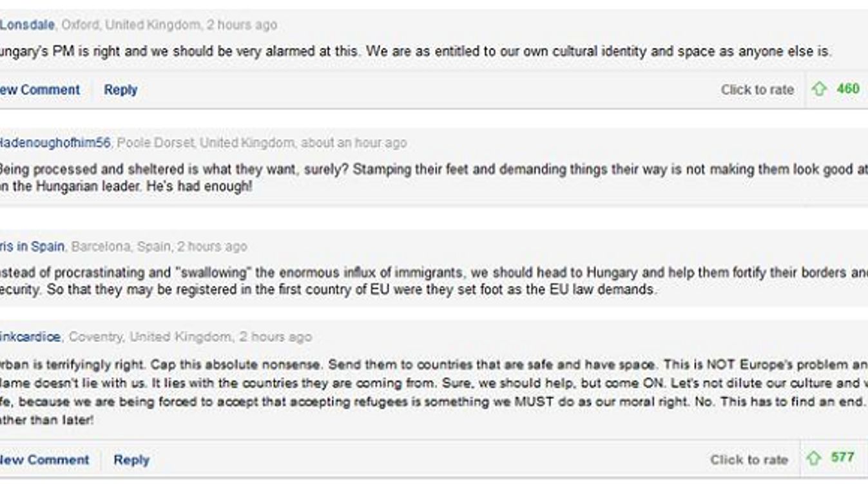Click the 'about an hour ago' timestamp

tap(354, 142)
